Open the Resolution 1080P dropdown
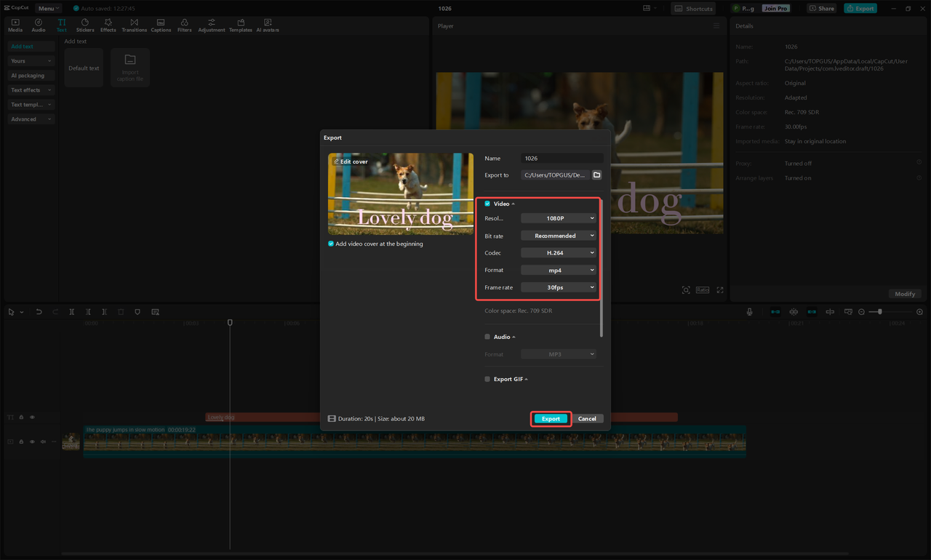The height and width of the screenshot is (560, 931). (559, 218)
